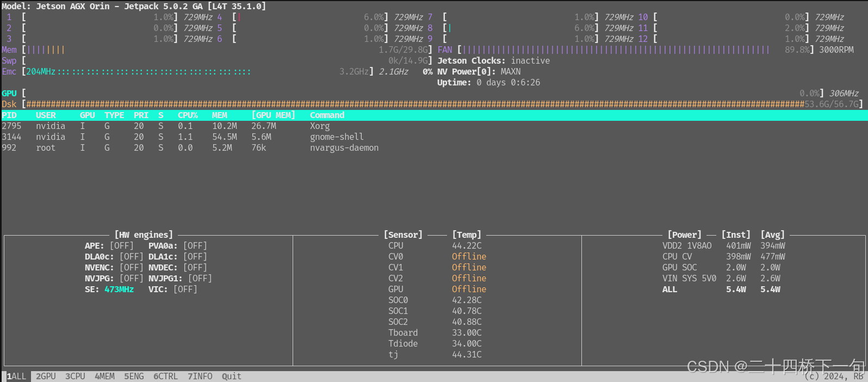This screenshot has width=868, height=382.
Task: Sort processes by CPU% column header
Action: (x=188, y=115)
